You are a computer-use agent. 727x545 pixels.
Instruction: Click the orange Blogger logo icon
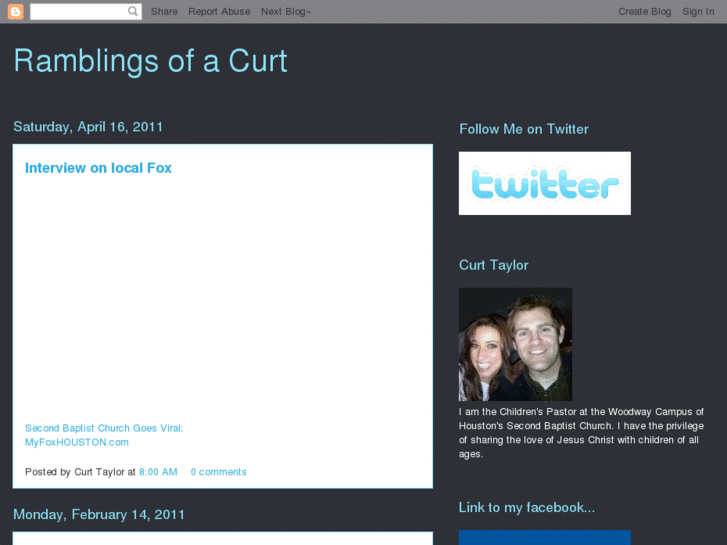pyautogui.click(x=15, y=12)
